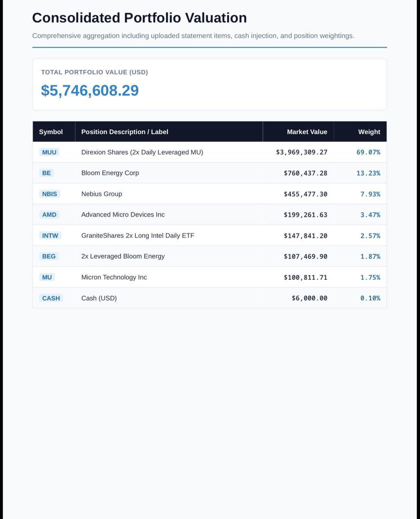Click the 2x Leveraged Bloom Energy description
This screenshot has height=519, width=420.
pos(123,256)
